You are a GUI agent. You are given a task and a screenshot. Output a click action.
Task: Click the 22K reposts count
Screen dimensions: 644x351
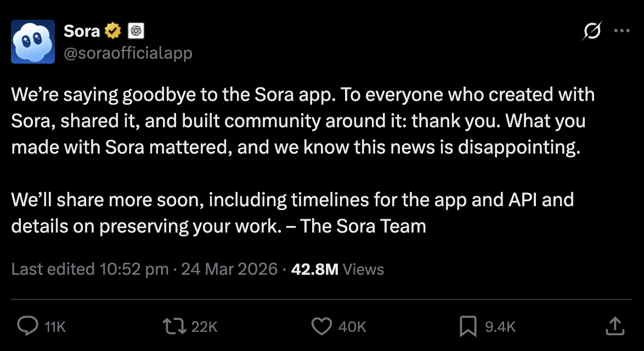point(205,327)
